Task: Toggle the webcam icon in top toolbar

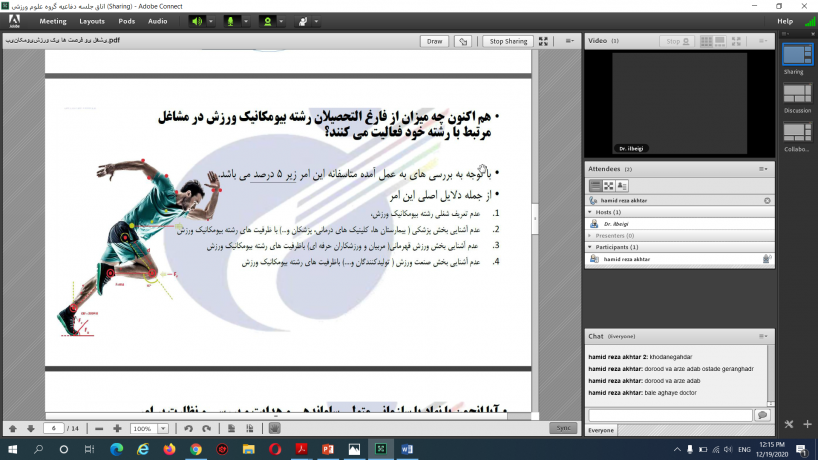Action: (268, 21)
